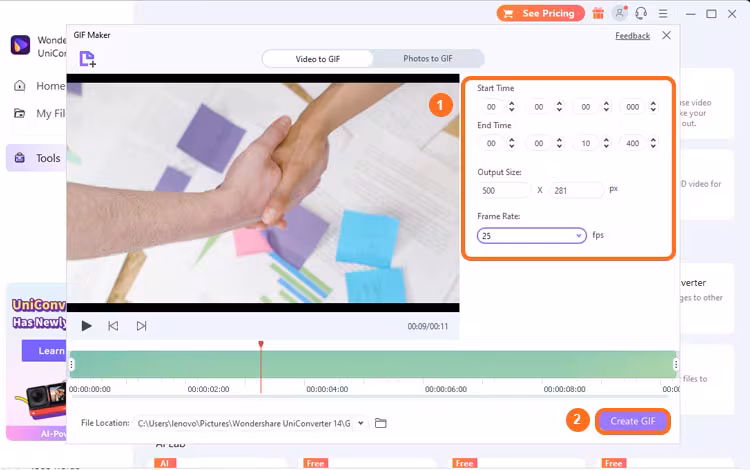Image resolution: width=750 pixels, height=470 pixels.
Task: Open the customer support headset icon
Action: tap(641, 13)
